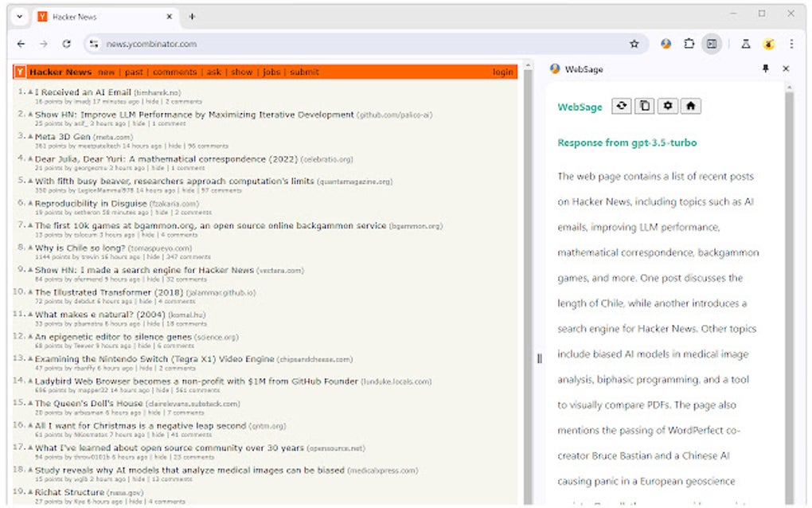812x508 pixels.
Task: Regenerate the summary in WebSage
Action: 621,105
